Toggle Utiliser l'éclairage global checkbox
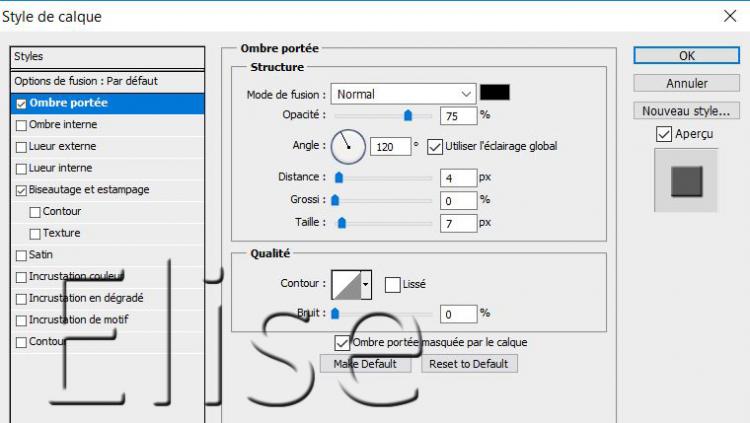This screenshot has height=423, width=750. [x=434, y=146]
